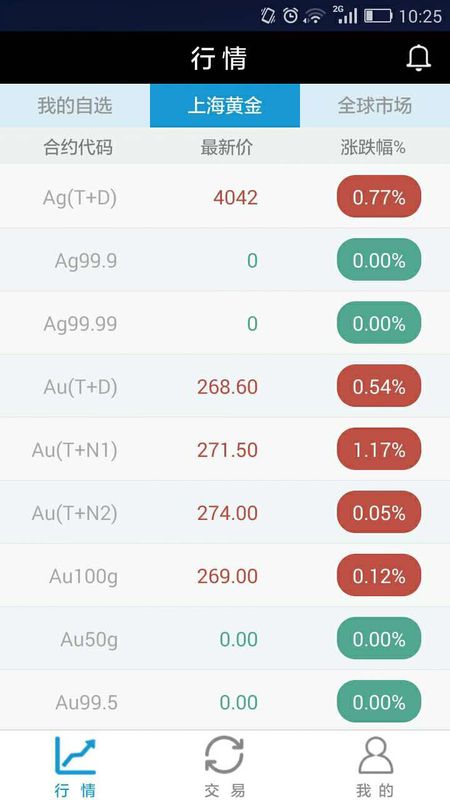
Task: Open the Au(T+N2) contract row
Action: 225,512
